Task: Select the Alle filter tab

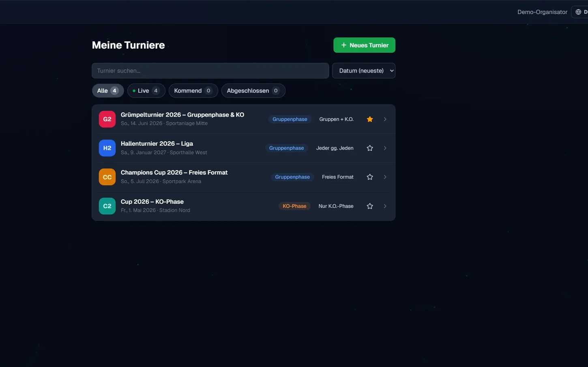Action: (108, 91)
